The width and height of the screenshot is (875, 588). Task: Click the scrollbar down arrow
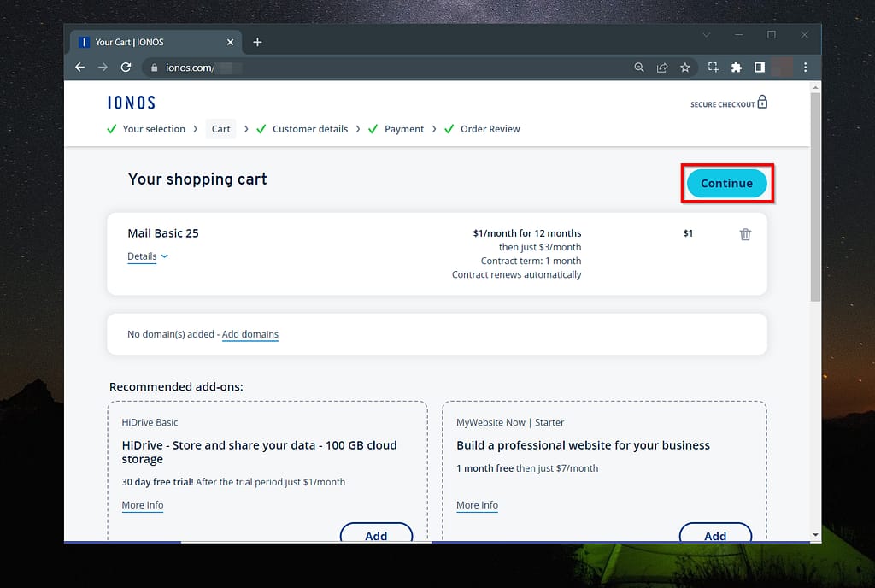point(815,534)
